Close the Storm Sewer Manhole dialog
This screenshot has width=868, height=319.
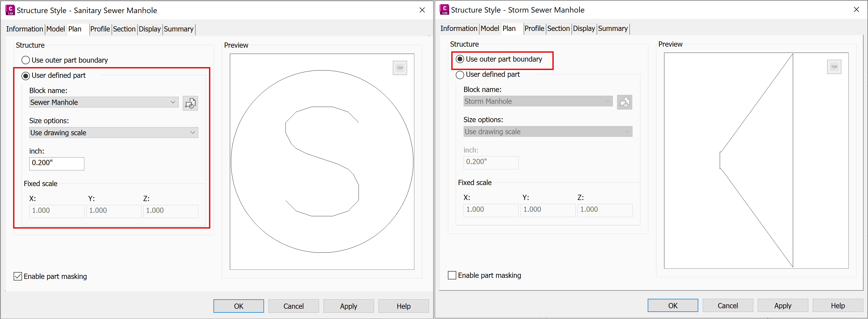(x=856, y=9)
